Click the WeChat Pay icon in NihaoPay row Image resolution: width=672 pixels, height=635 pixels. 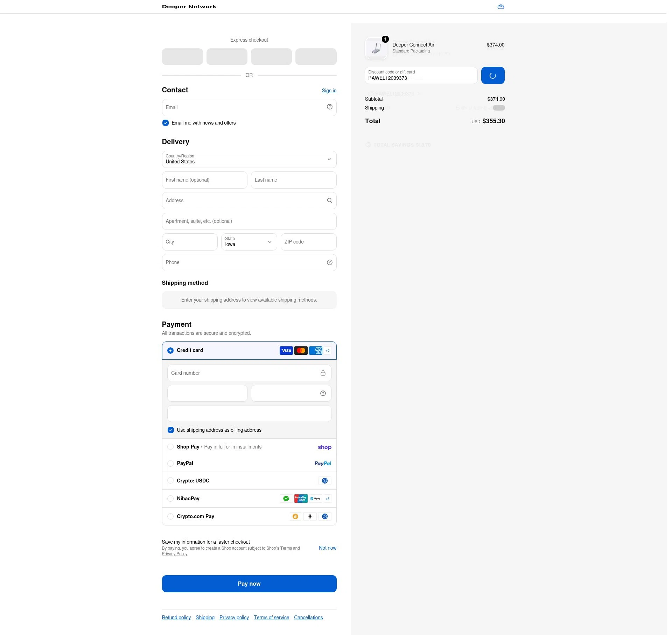(x=286, y=499)
